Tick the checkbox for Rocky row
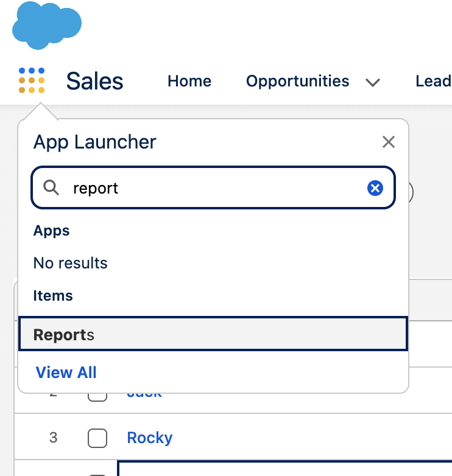452x476 pixels. [x=97, y=438]
